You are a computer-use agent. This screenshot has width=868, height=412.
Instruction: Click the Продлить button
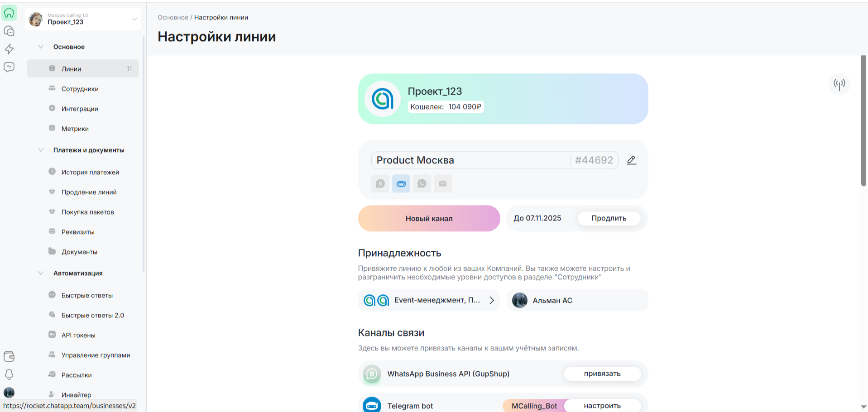click(609, 218)
